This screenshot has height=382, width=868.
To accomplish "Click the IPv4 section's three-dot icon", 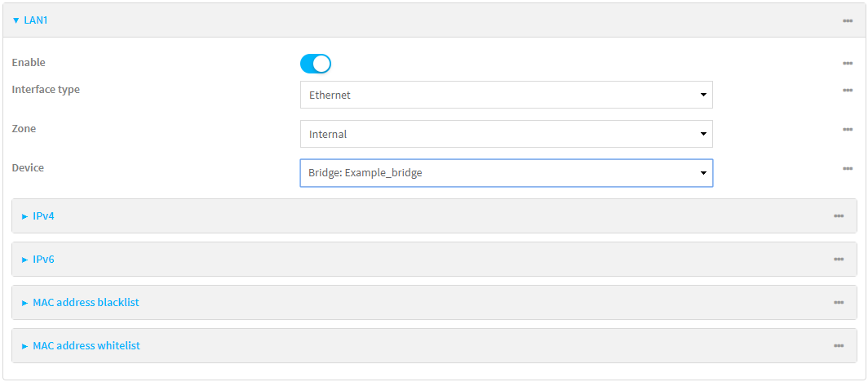I will pos(839,216).
